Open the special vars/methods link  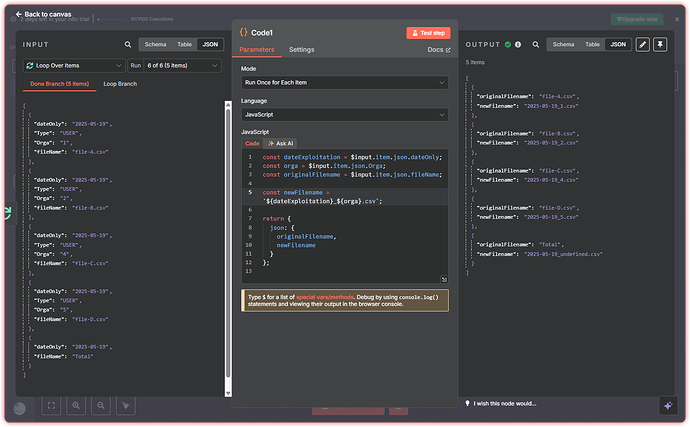(325, 297)
